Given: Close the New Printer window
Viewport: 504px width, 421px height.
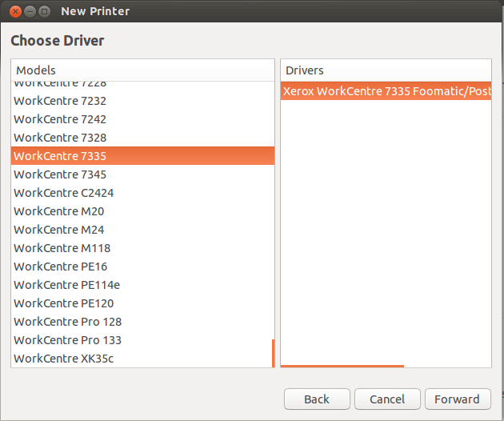Looking at the screenshot, I should click(15, 11).
